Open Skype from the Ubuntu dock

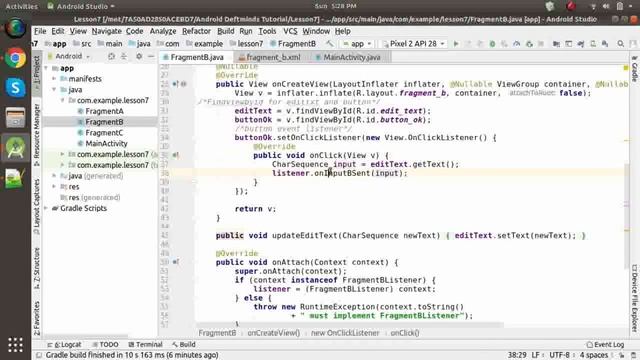16,88
